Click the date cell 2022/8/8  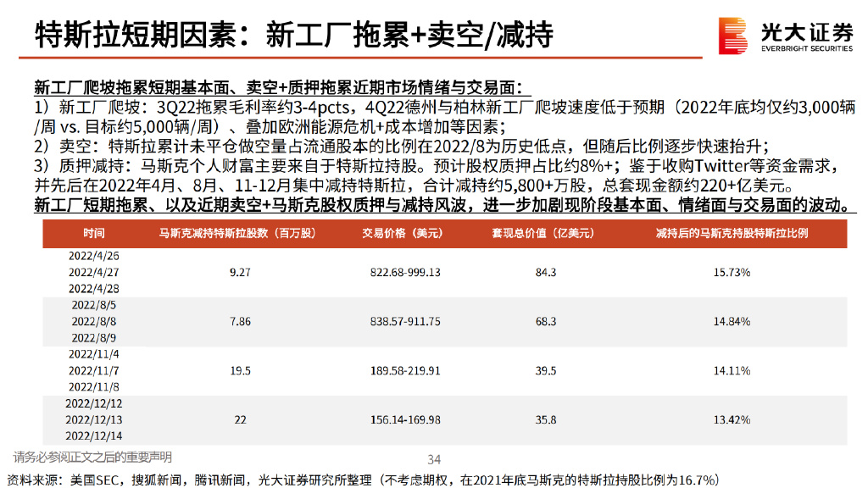pyautogui.click(x=93, y=321)
